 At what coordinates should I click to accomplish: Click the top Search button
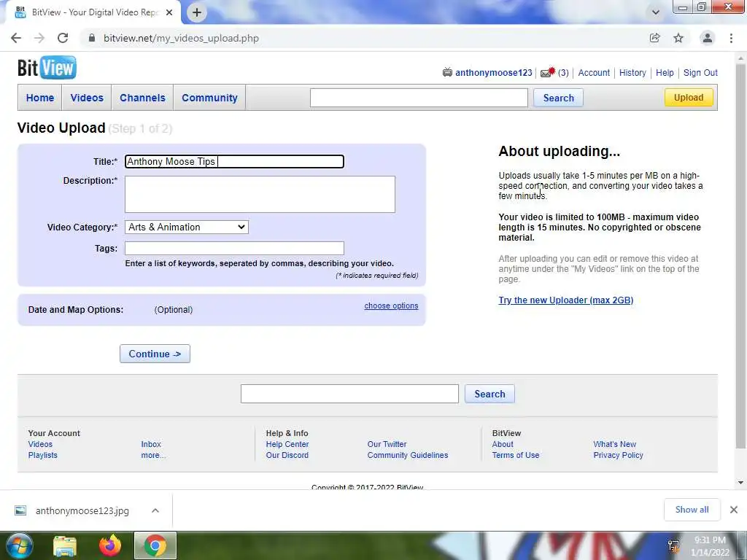click(558, 98)
